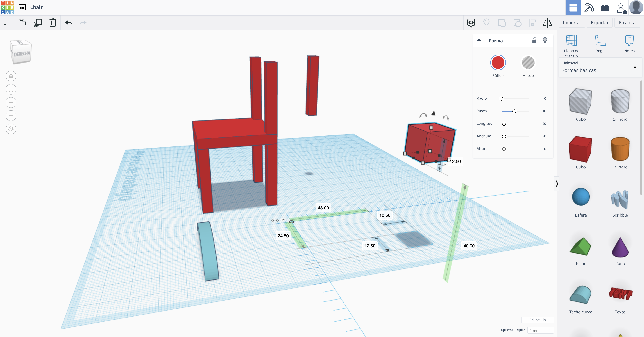This screenshot has width=644, height=337.
Task: Redo the last undone action
Action: point(83,23)
